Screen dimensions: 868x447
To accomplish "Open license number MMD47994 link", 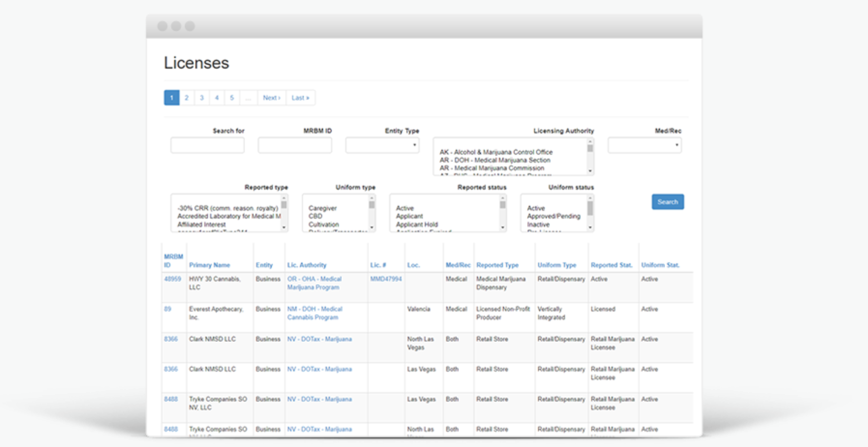I will click(386, 279).
